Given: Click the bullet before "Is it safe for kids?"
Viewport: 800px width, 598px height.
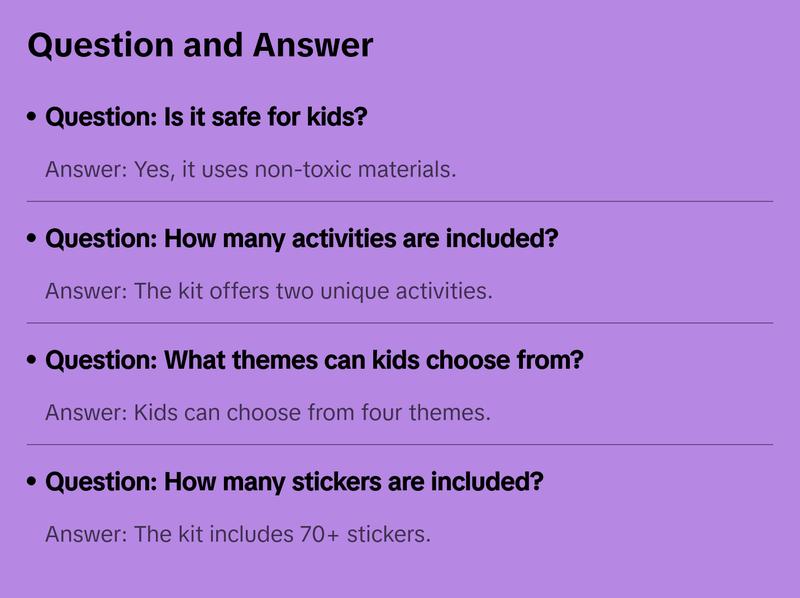Looking at the screenshot, I should pyautogui.click(x=33, y=118).
